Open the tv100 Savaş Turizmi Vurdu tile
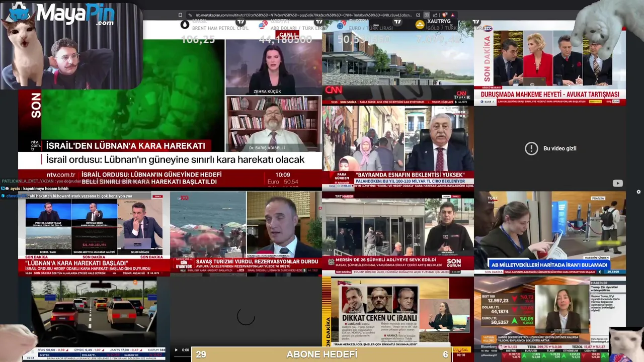The height and width of the screenshot is (362, 644). click(x=246, y=233)
